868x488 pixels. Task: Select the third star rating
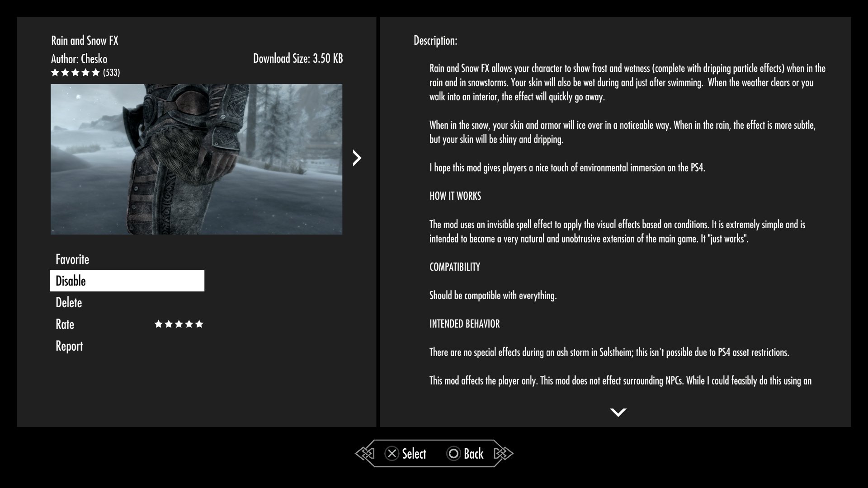[179, 324]
